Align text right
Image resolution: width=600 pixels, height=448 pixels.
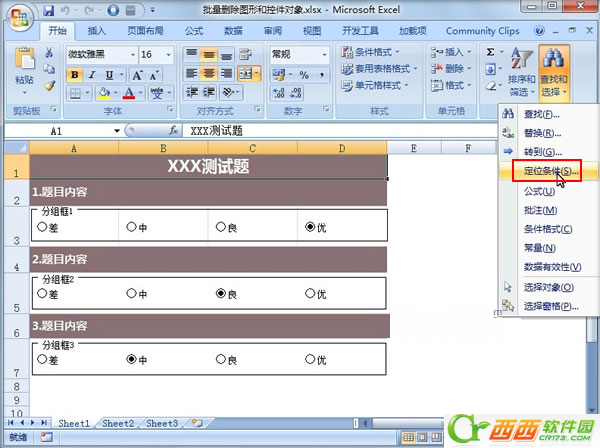[x=226, y=73]
